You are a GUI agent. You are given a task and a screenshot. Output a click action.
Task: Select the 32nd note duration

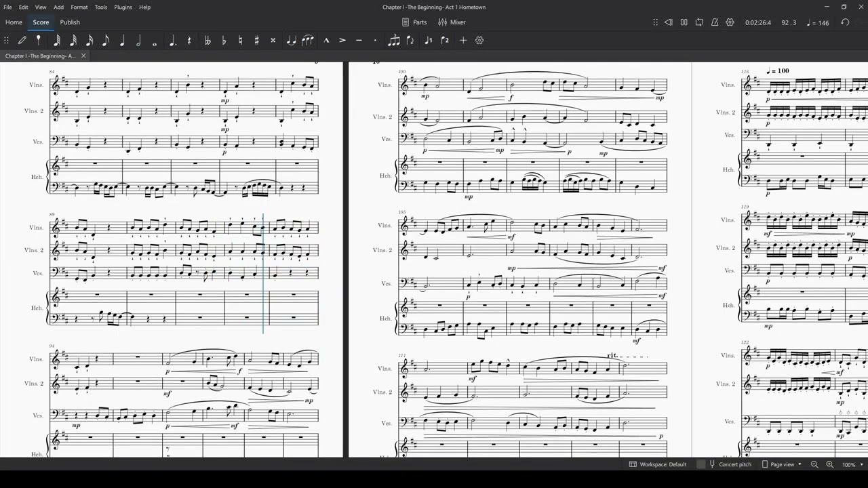(x=73, y=41)
